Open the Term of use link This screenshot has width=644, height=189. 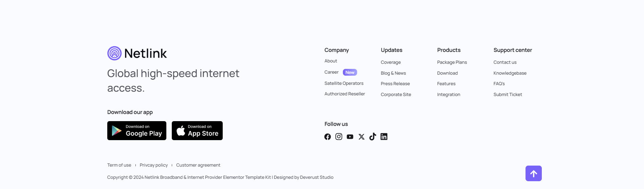[119, 165]
